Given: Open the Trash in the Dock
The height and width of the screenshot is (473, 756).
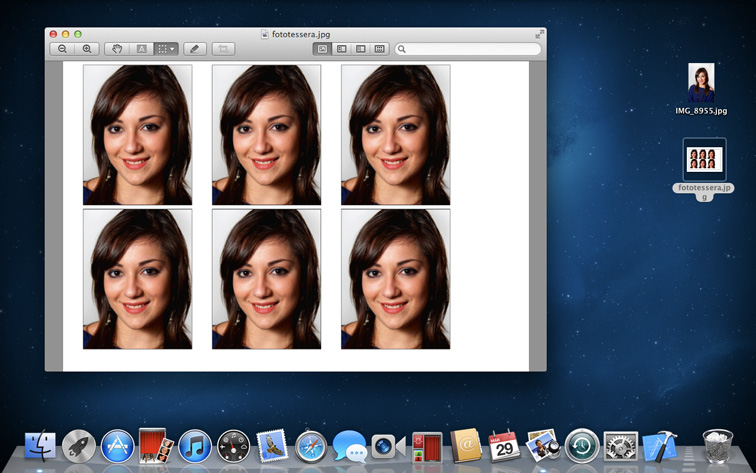Looking at the screenshot, I should point(717,446).
